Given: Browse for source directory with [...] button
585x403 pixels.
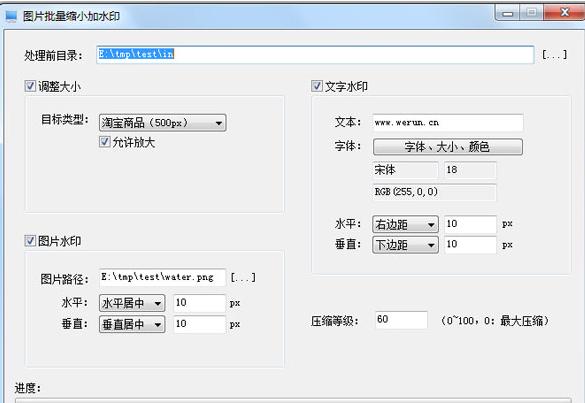Looking at the screenshot, I should 554,55.
